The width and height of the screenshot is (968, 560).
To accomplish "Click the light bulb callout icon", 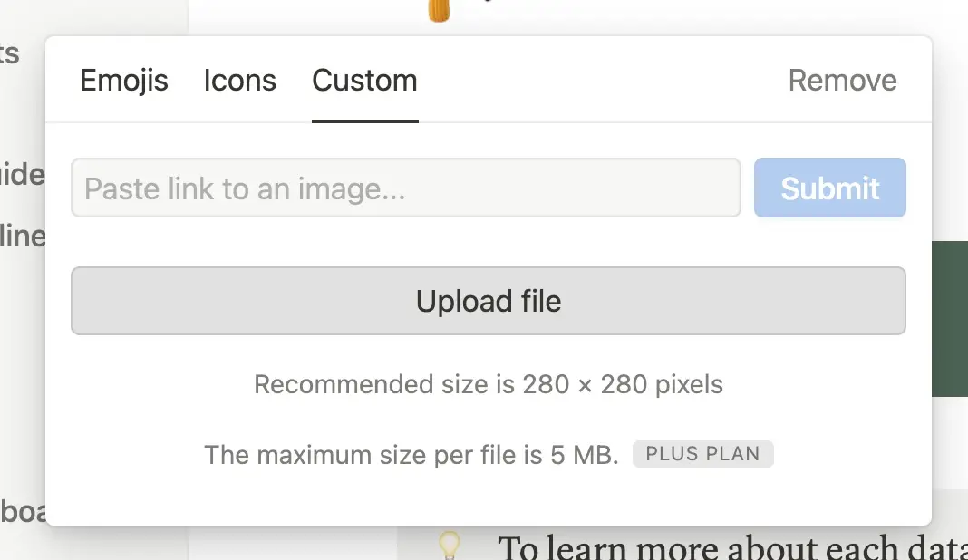I will click(450, 545).
